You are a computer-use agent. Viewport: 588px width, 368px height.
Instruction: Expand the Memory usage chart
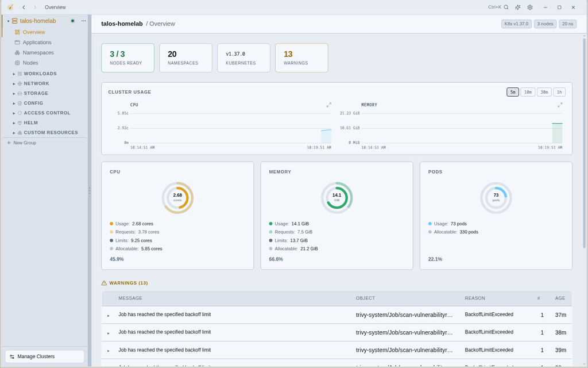tap(560, 105)
